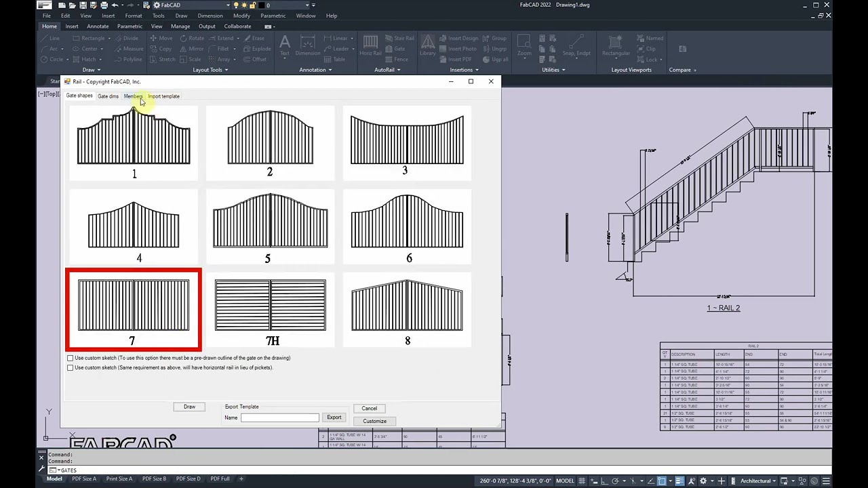
Task: Select gate shape 1 thumbnail
Action: coord(134,144)
